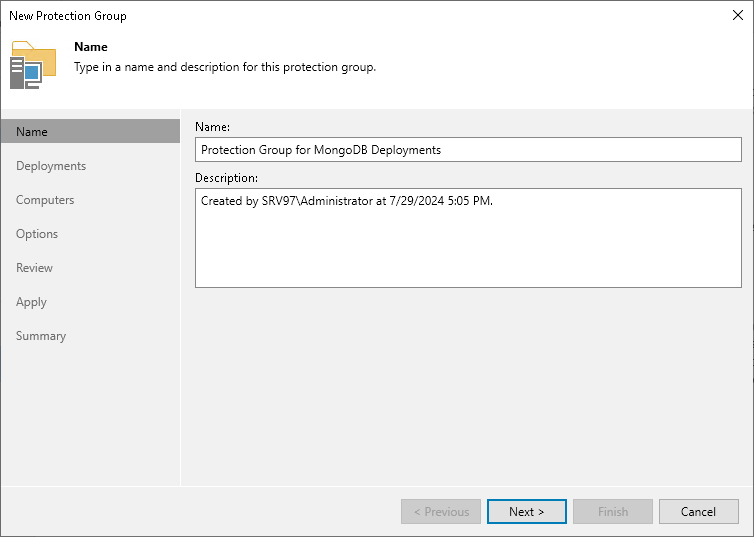Screen dimensions: 754x537
Task: Click the "Description:" field label
Action: point(226,178)
